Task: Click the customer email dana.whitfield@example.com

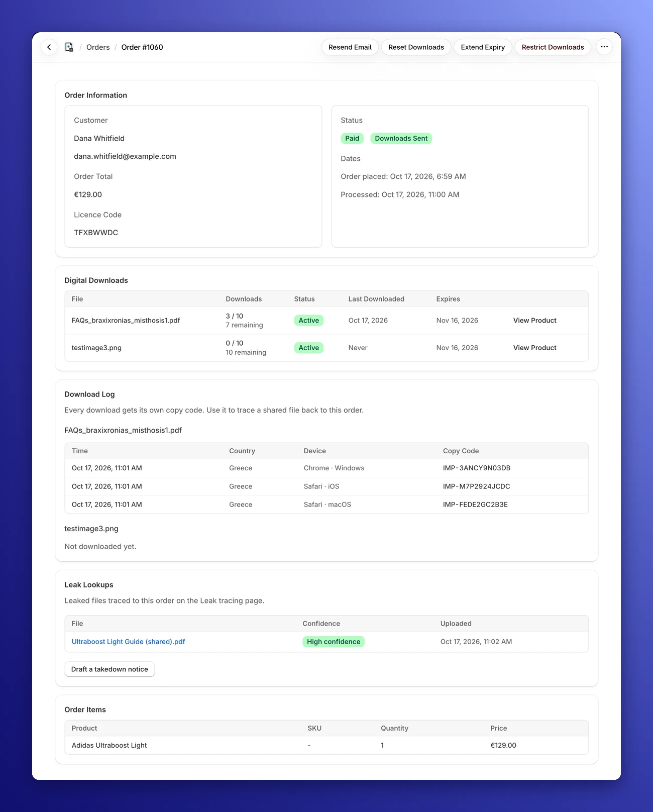Action: pyautogui.click(x=125, y=156)
